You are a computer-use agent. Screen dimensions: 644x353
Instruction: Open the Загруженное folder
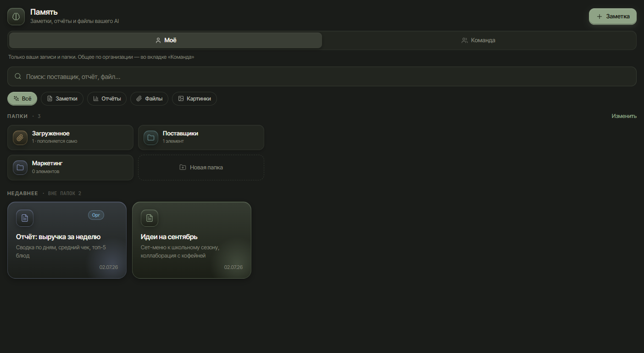pos(70,138)
